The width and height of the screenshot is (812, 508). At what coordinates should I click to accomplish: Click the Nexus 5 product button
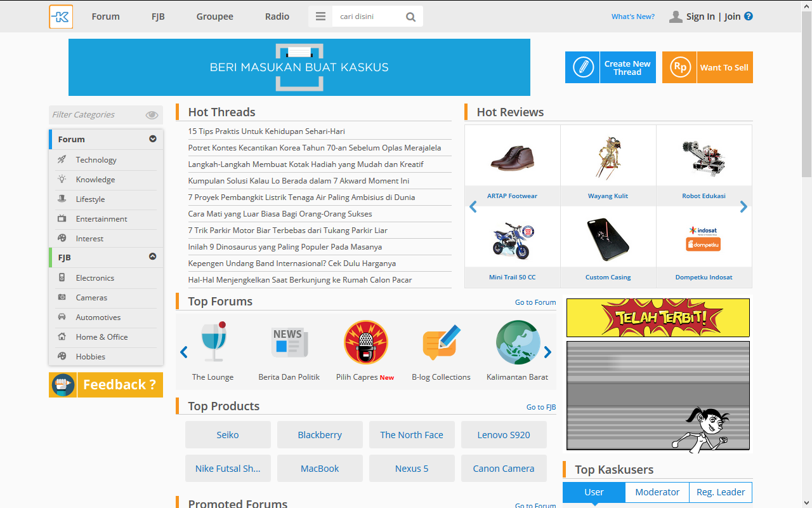[412, 469]
